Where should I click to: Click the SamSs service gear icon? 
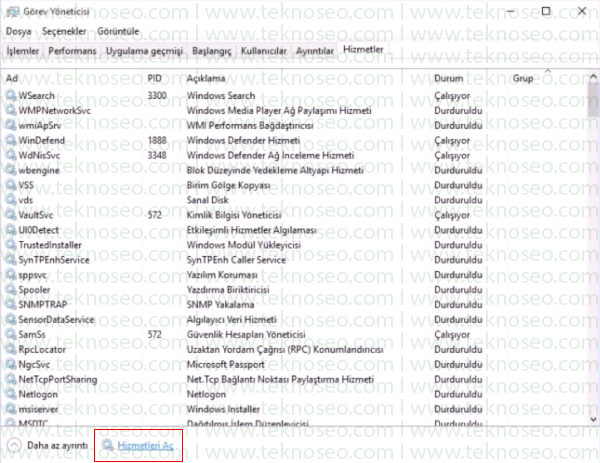pos(11,334)
